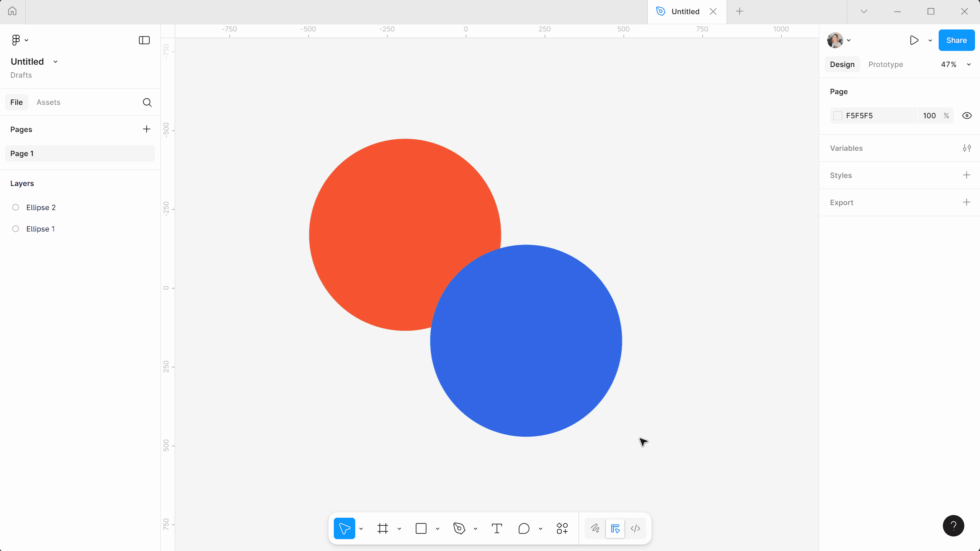Add a new page
This screenshot has width=980, height=551.
pyautogui.click(x=146, y=129)
